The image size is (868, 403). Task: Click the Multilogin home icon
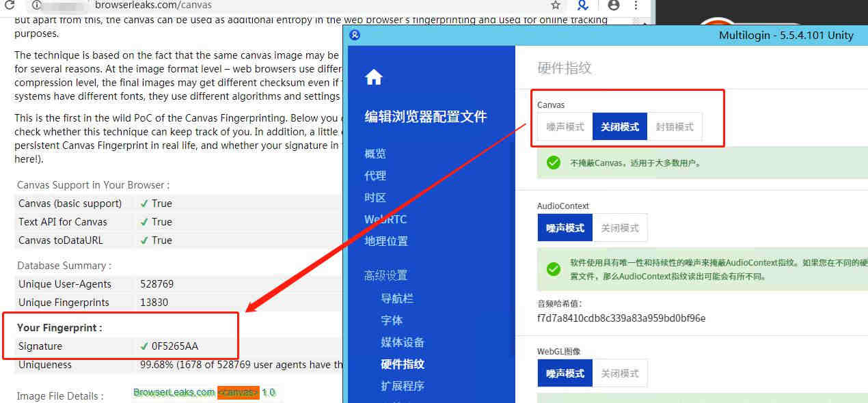tap(374, 77)
